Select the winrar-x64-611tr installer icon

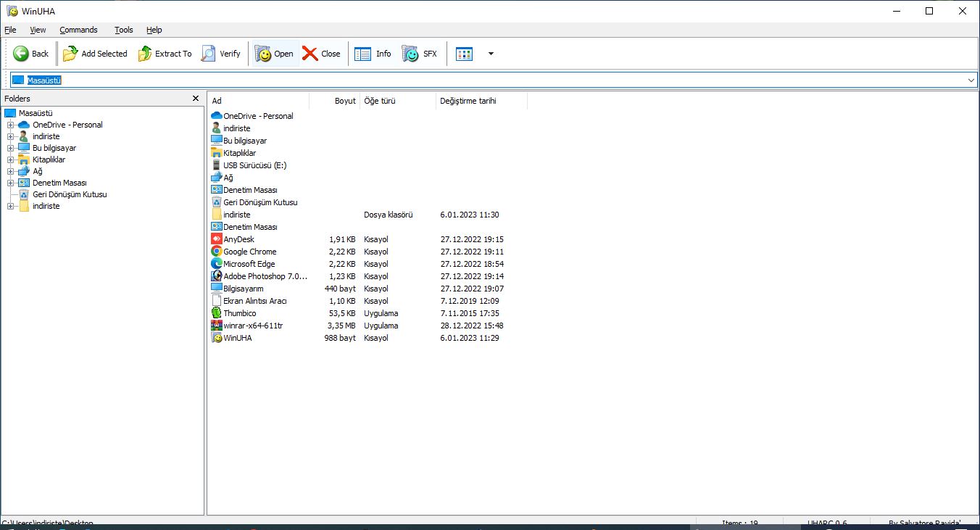point(217,326)
